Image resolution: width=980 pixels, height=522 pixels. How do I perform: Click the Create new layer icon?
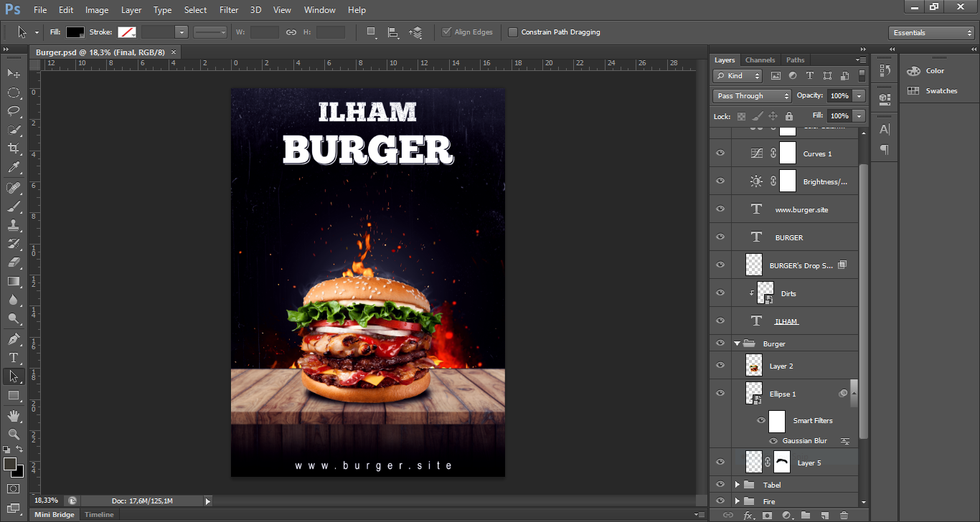click(x=825, y=516)
